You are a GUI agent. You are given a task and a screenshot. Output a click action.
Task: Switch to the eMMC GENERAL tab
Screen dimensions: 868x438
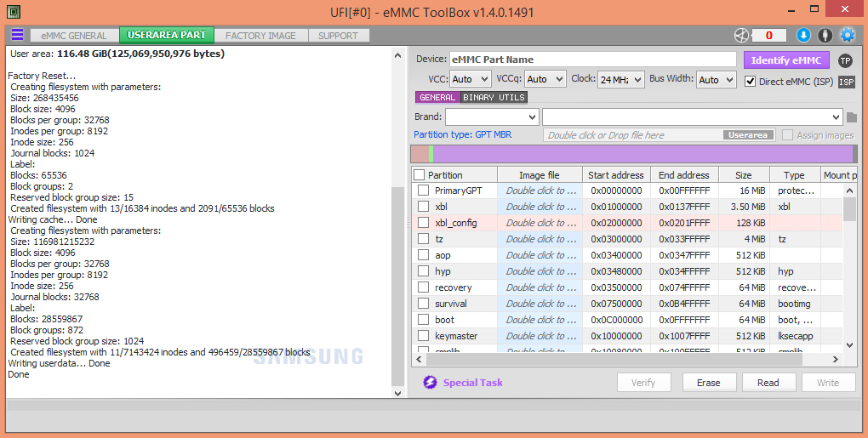point(74,36)
